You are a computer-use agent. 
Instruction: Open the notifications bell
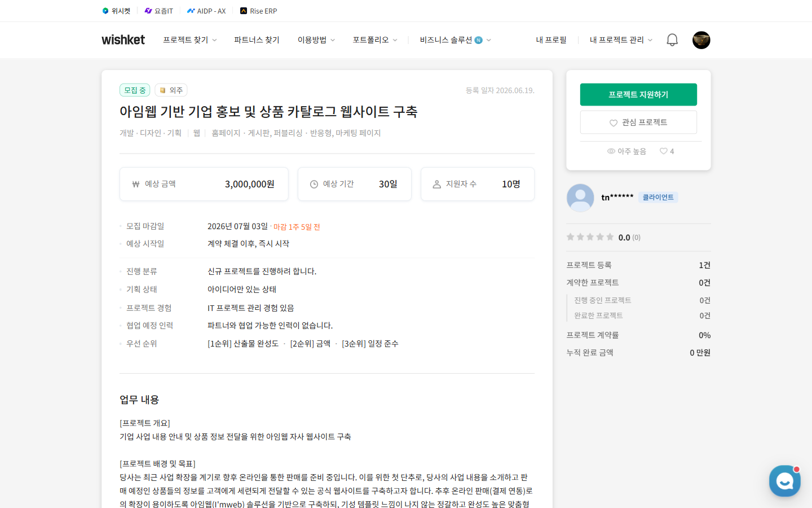[672, 40]
